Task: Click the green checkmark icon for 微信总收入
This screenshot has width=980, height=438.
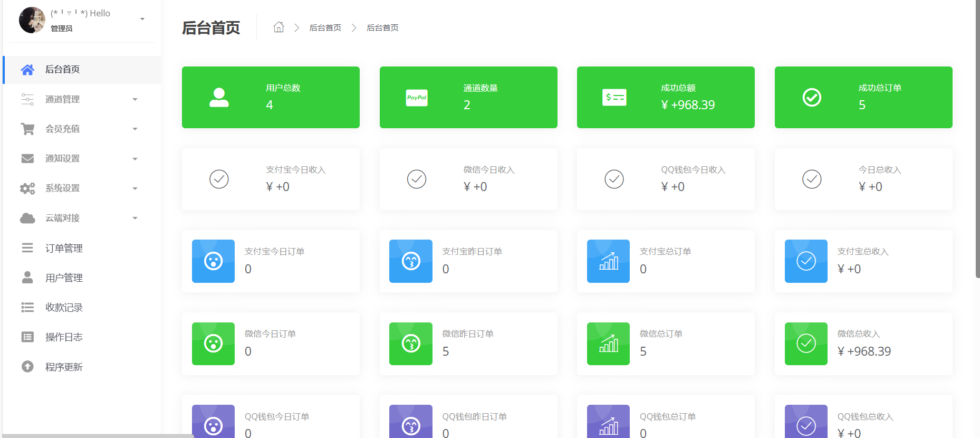Action: [805, 344]
